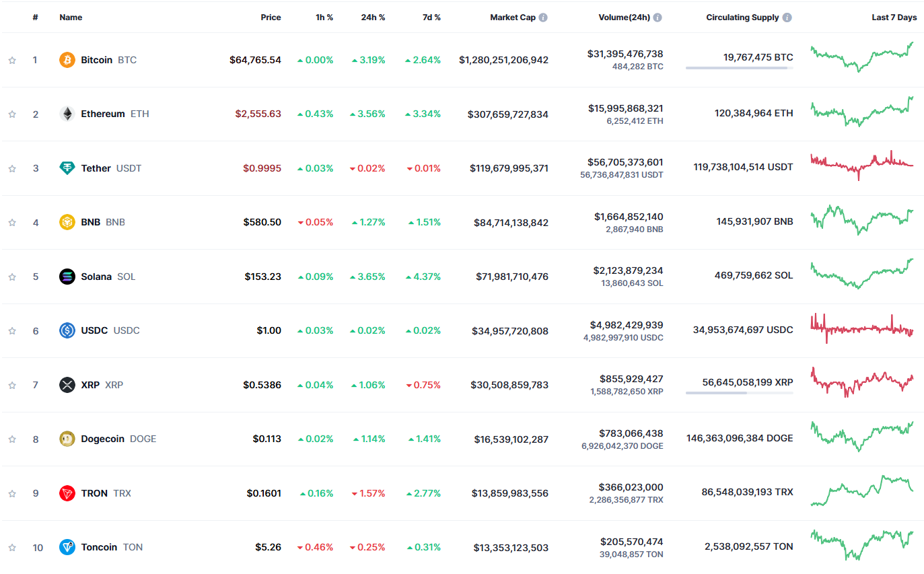Click the Circulating Supply info icon
924x574 pixels.
787,17
